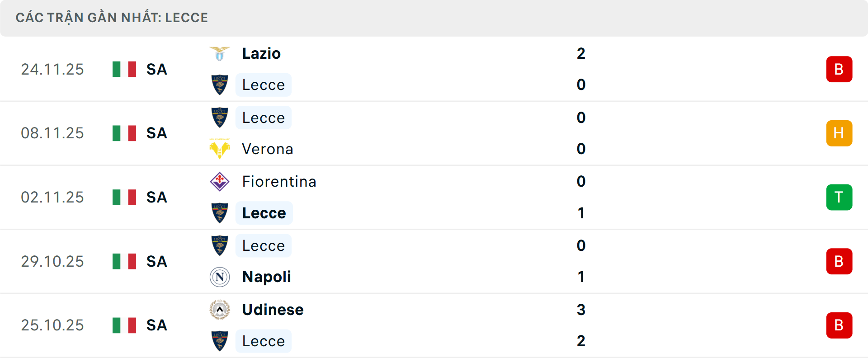This screenshot has height=358, width=868.
Task: Click the green T win badge
Action: [x=839, y=198]
